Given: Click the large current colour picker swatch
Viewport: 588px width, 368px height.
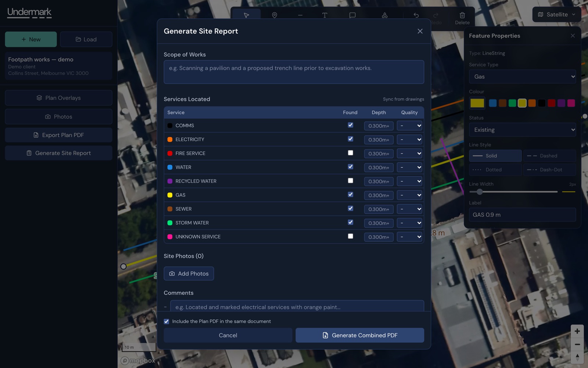Looking at the screenshot, I should pos(477,103).
